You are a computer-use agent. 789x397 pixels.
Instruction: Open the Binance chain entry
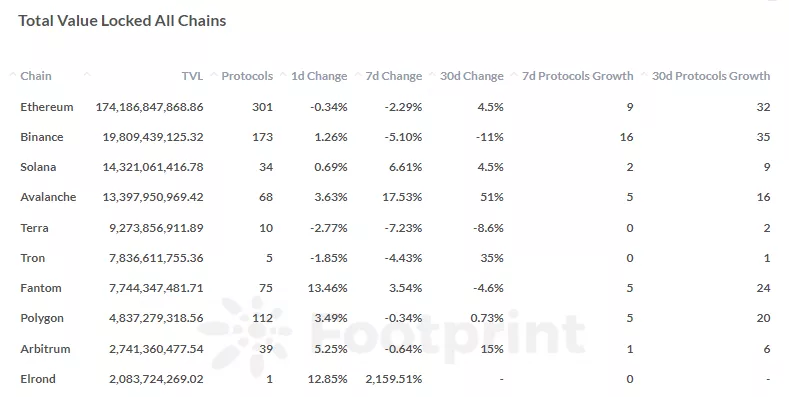(42, 137)
